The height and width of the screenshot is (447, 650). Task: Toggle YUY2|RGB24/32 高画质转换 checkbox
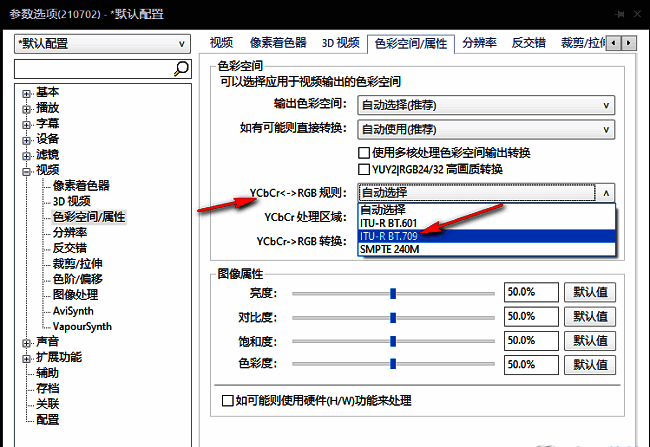(365, 169)
